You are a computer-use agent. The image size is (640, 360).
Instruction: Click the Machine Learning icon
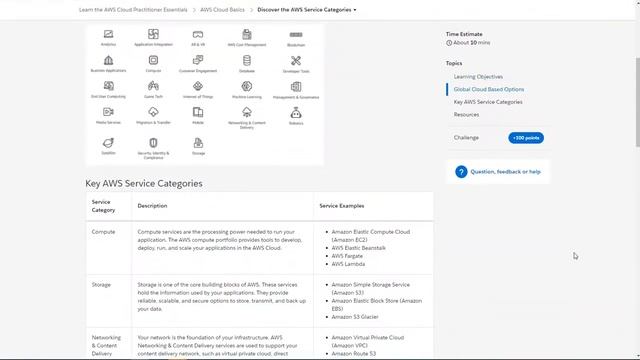247,86
